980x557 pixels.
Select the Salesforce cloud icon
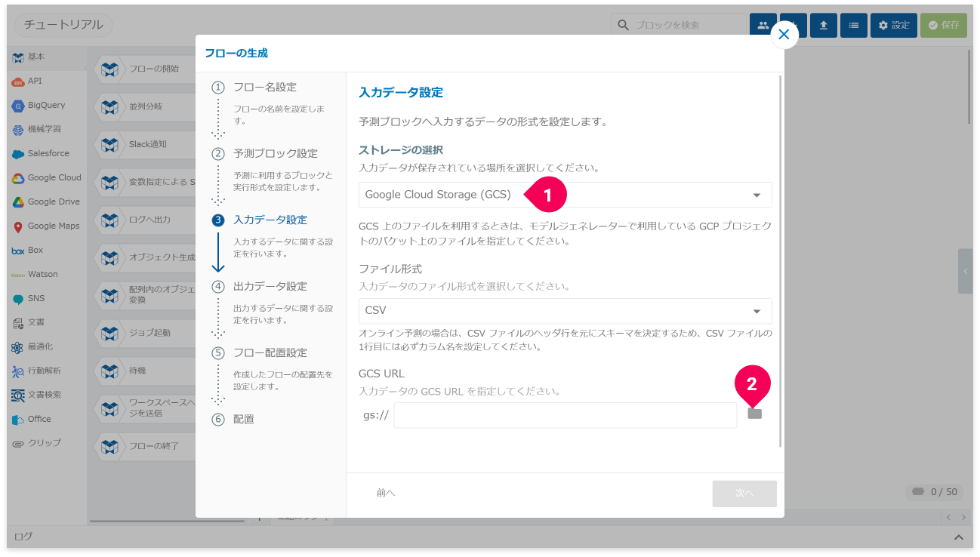point(18,154)
